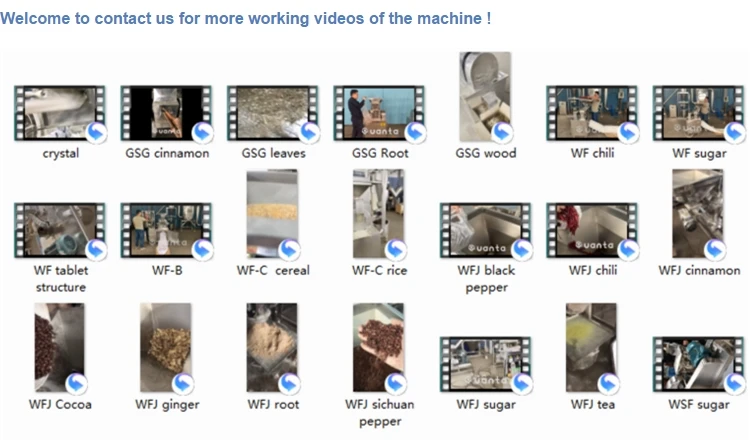The image size is (750, 440).
Task: Open the WF tablet structure video thumbnail
Action: [x=60, y=230]
